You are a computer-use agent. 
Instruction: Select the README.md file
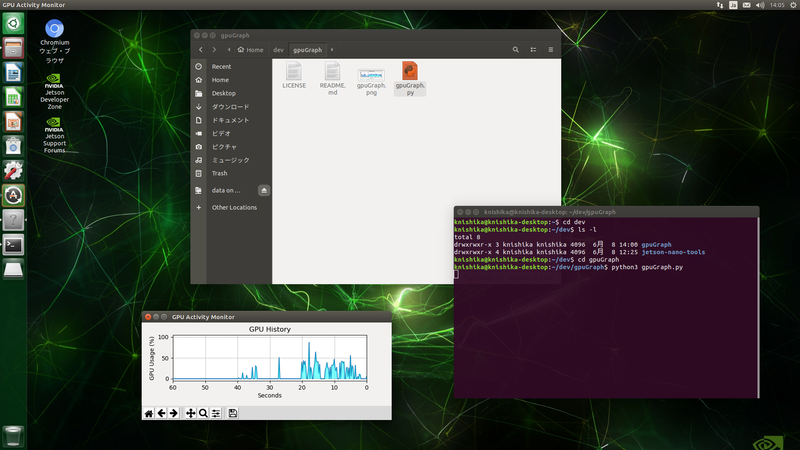(333, 78)
